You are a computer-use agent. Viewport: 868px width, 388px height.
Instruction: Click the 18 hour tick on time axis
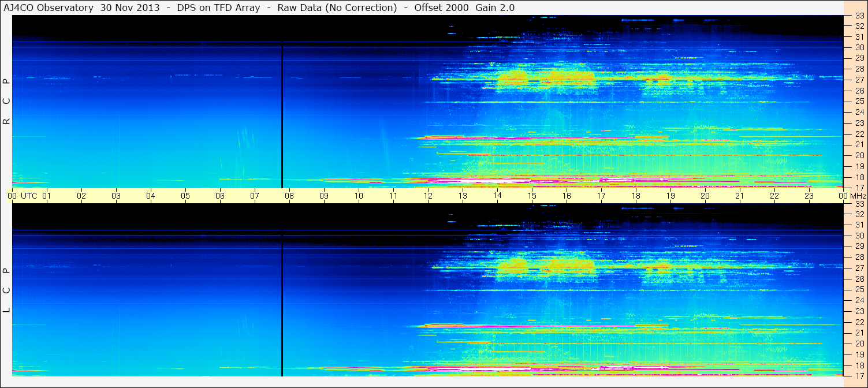636,196
